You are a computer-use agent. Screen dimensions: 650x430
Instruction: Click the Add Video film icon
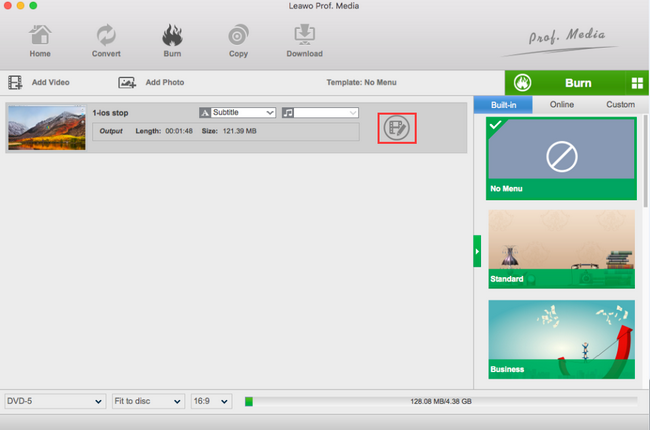[15, 82]
